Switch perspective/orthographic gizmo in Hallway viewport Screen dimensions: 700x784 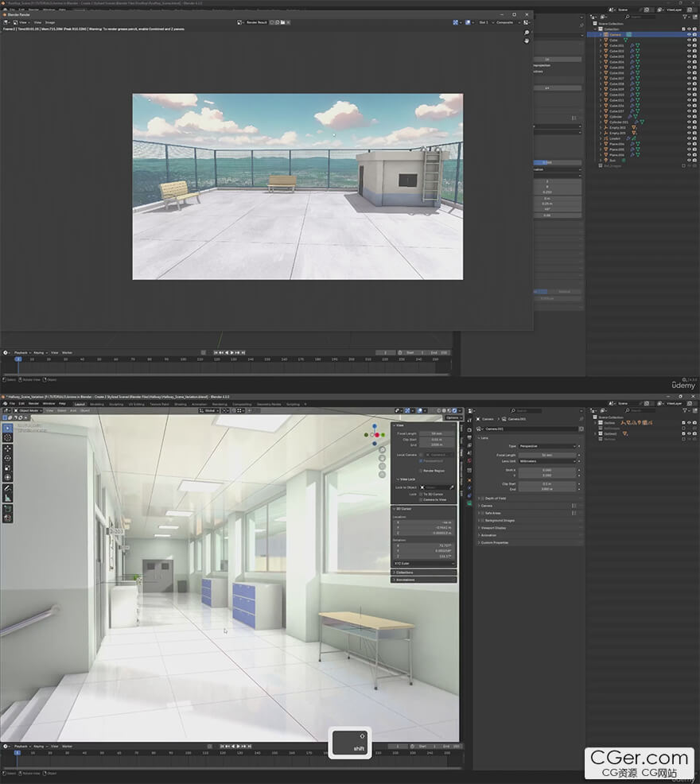click(383, 475)
